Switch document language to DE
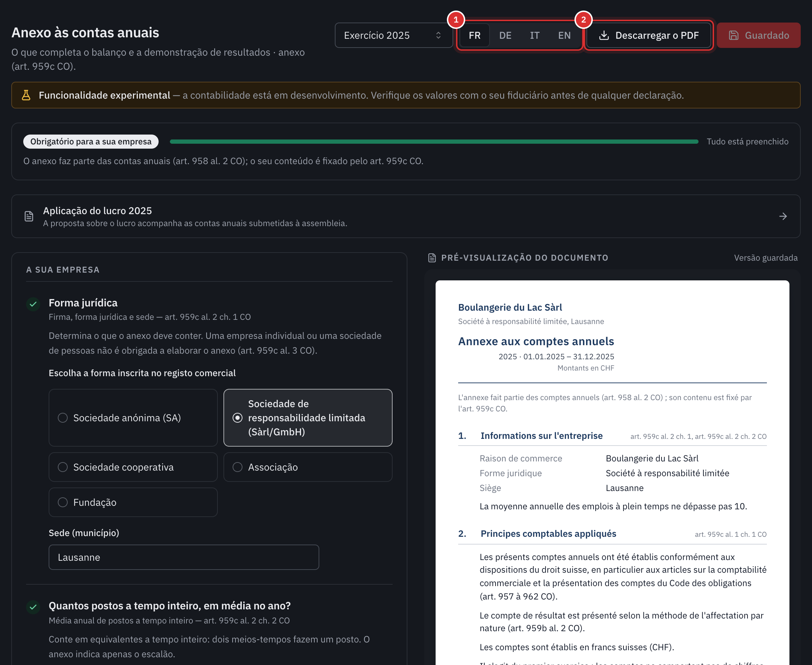Screen dimensions: 812x665 505,35
